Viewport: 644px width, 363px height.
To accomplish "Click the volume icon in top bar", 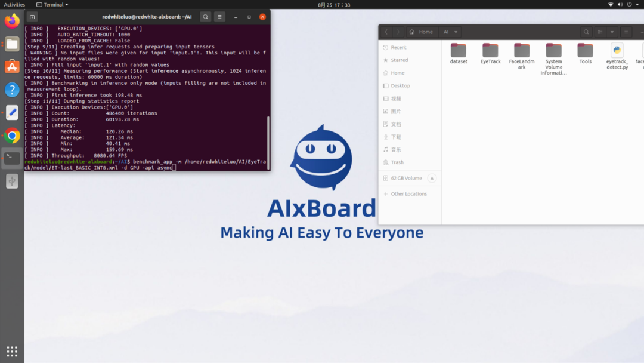I will pos(620,5).
